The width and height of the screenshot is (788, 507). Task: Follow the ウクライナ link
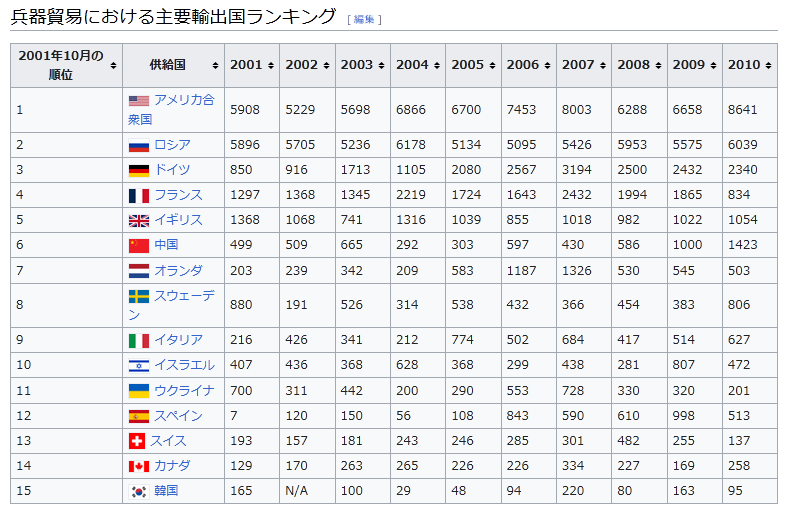(184, 390)
